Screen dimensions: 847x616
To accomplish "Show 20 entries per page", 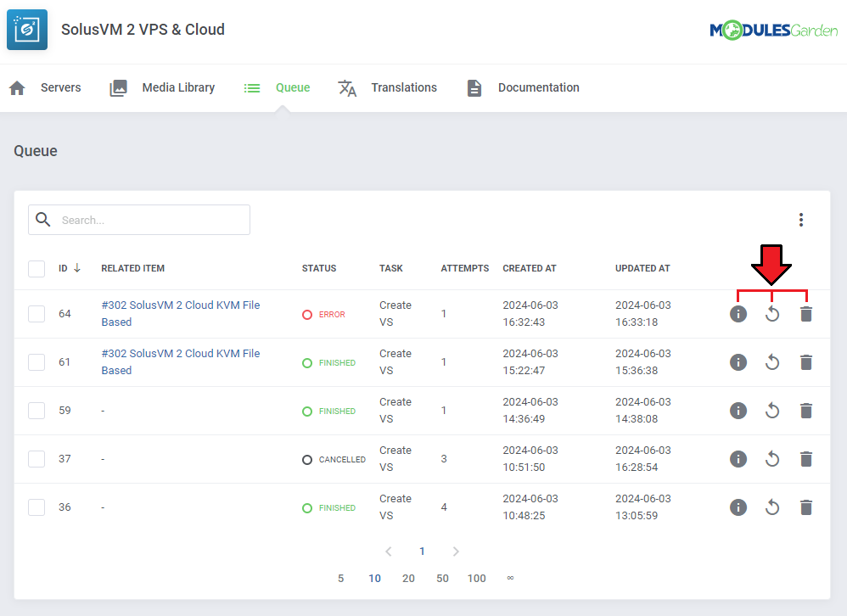I will click(x=408, y=578).
